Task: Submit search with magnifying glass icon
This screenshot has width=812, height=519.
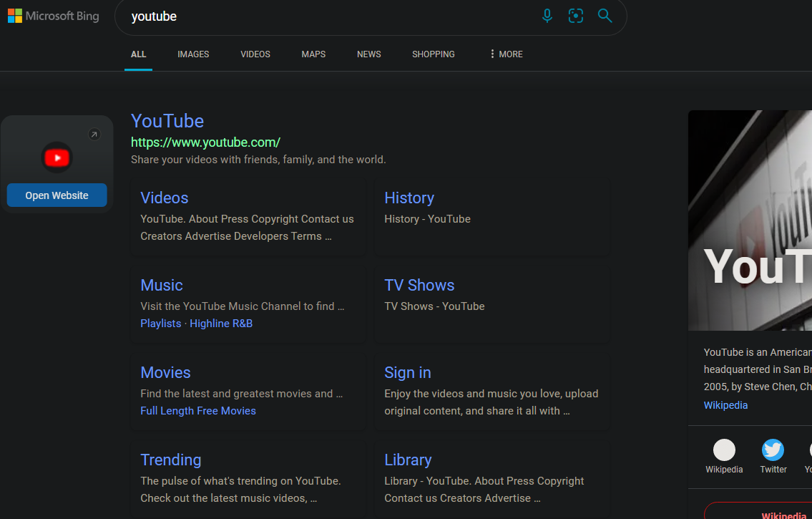Action: [605, 16]
